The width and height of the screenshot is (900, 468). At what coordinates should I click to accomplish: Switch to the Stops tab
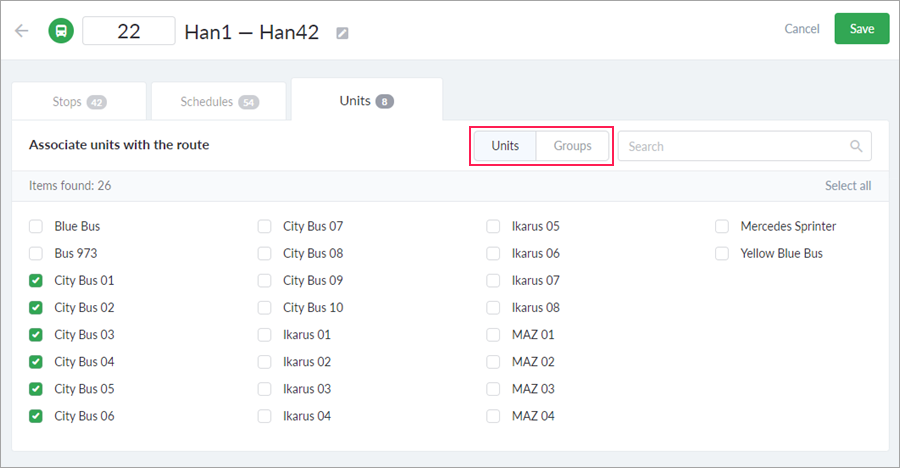coord(79,102)
